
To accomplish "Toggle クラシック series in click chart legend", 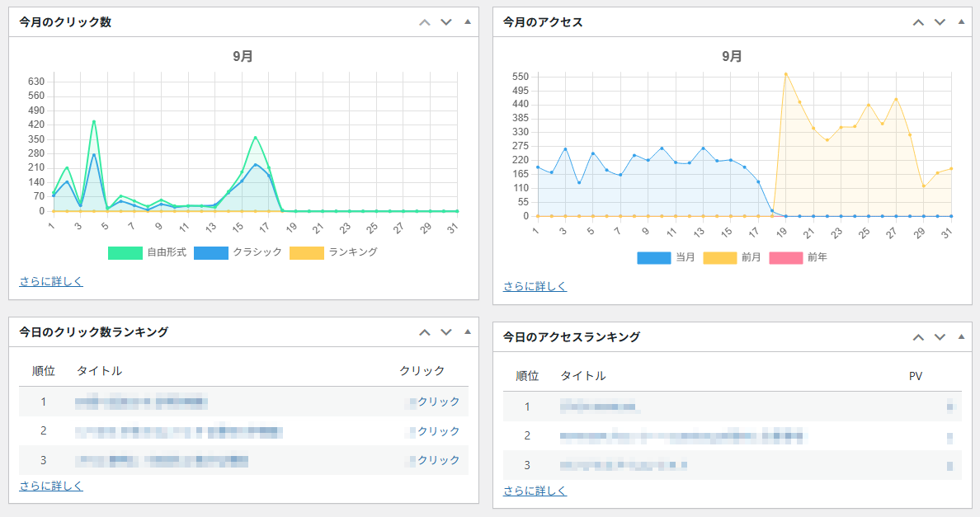I will 210,252.
